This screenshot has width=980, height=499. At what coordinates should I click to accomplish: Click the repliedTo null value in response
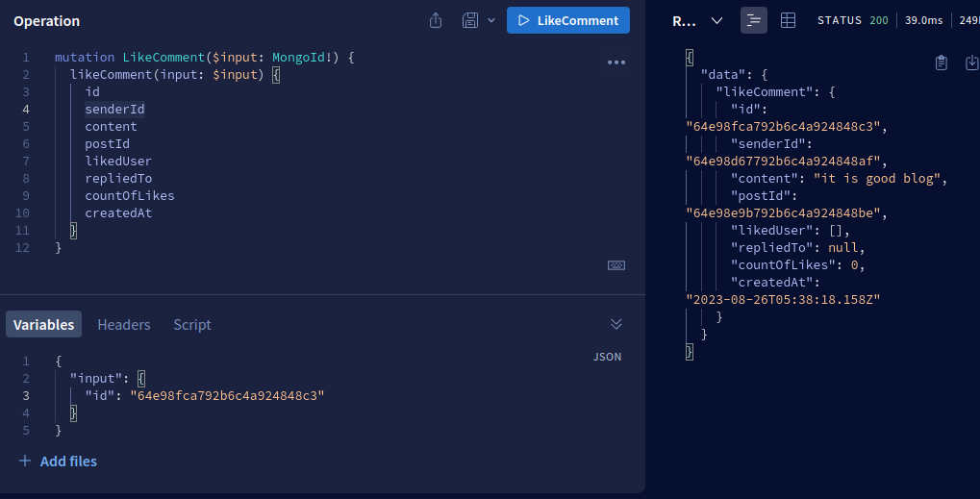click(843, 248)
